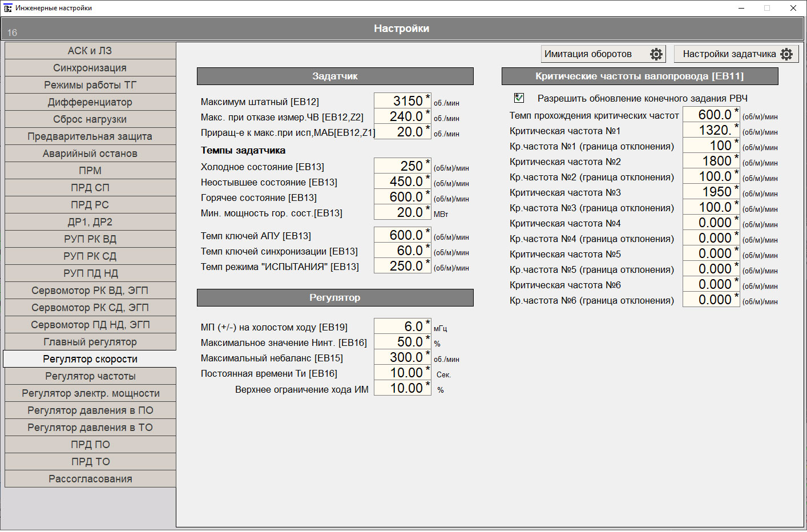807x532 pixels.
Task: Edit Критическая частота №4 value
Action: (711, 223)
